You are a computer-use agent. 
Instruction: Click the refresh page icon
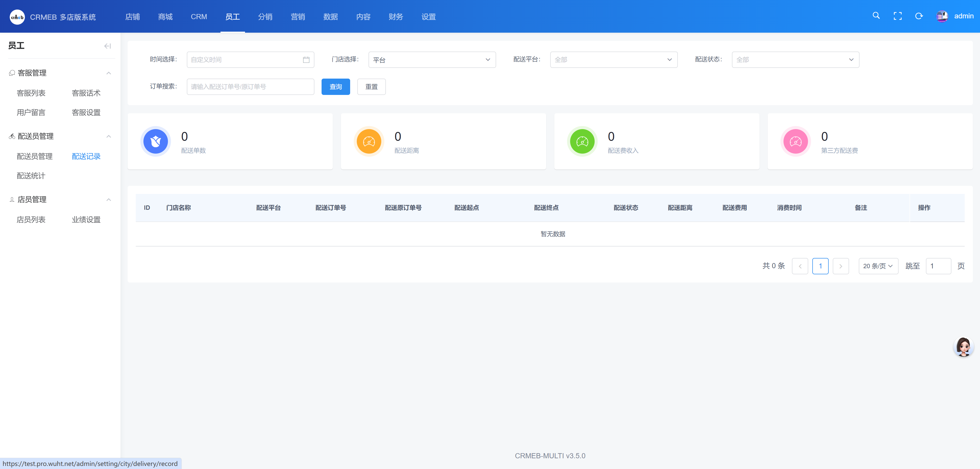pos(919,16)
